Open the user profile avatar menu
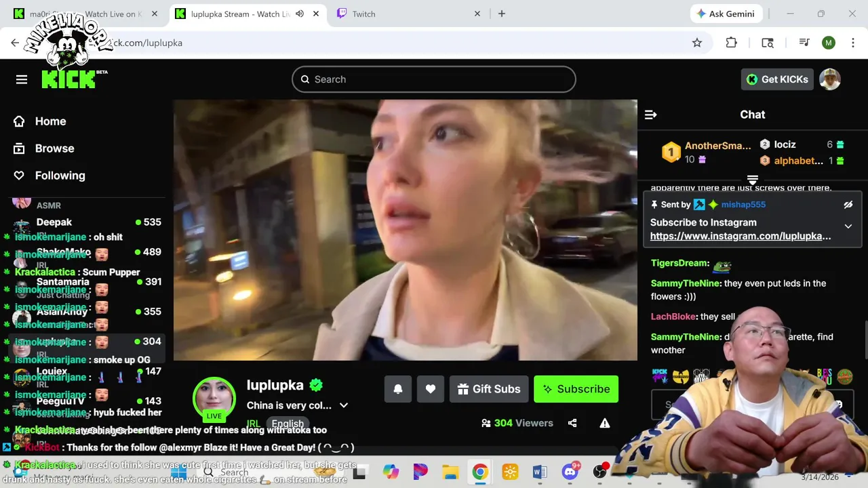 point(830,79)
